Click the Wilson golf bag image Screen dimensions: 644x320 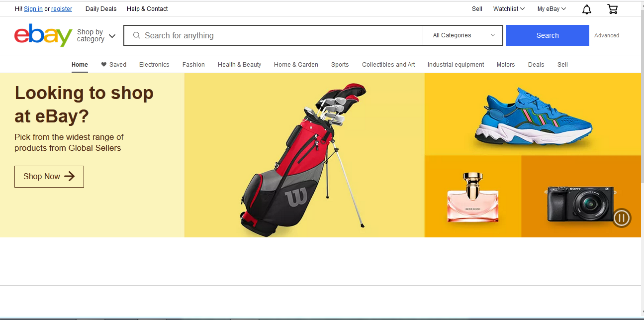(x=304, y=160)
